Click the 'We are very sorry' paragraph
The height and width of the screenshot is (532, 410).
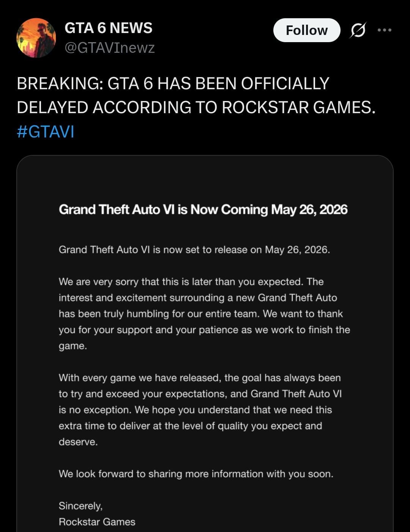(204, 314)
